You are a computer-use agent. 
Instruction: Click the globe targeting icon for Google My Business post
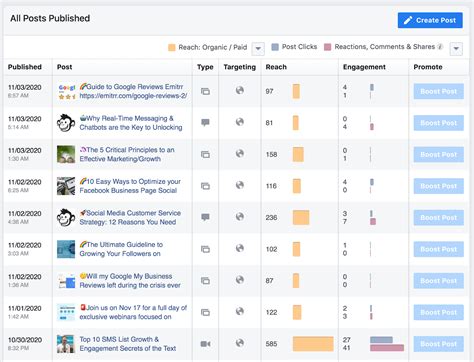[x=240, y=279]
